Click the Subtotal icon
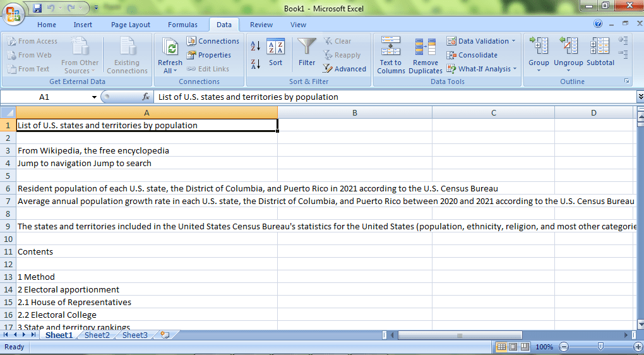 600,52
